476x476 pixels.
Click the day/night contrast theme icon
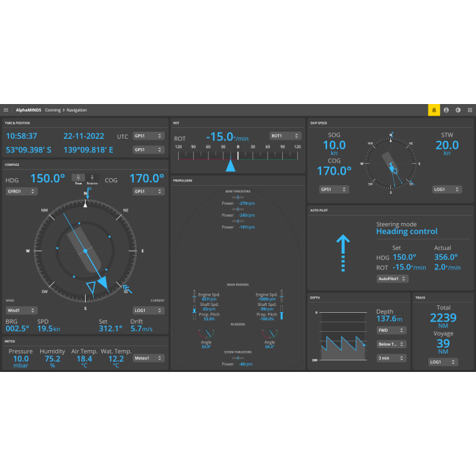pyautogui.click(x=458, y=109)
